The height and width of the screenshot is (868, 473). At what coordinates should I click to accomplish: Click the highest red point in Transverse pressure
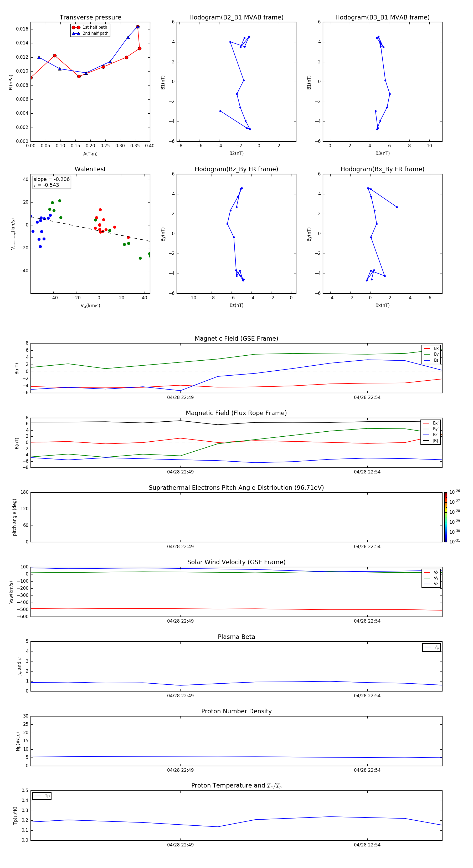point(138,27)
